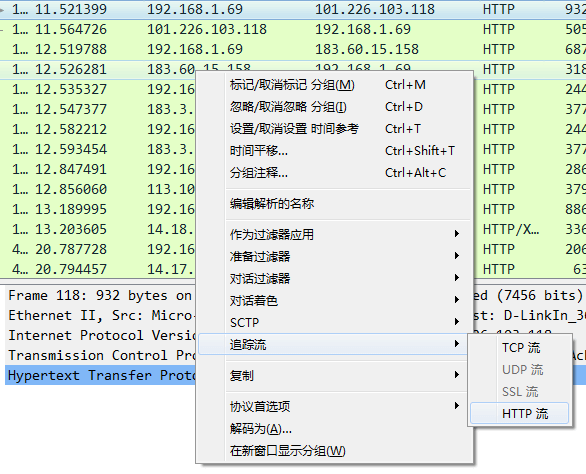The width and height of the screenshot is (586, 474).
Task: Expand 对话着色 submenu
Action: pos(335,301)
